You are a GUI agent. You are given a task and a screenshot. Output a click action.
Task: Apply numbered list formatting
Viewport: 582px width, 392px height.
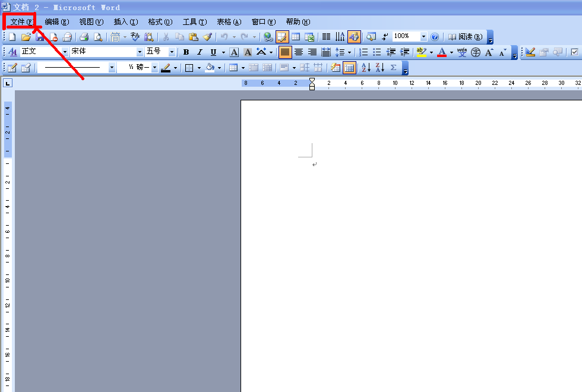click(363, 52)
